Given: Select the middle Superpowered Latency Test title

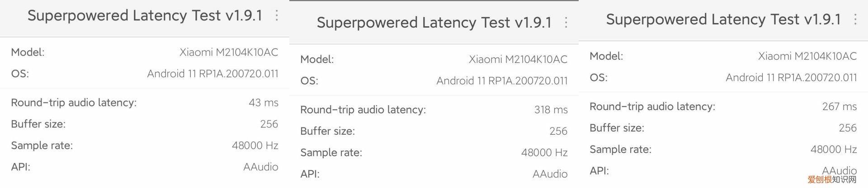Looking at the screenshot, I should pos(434,23).
